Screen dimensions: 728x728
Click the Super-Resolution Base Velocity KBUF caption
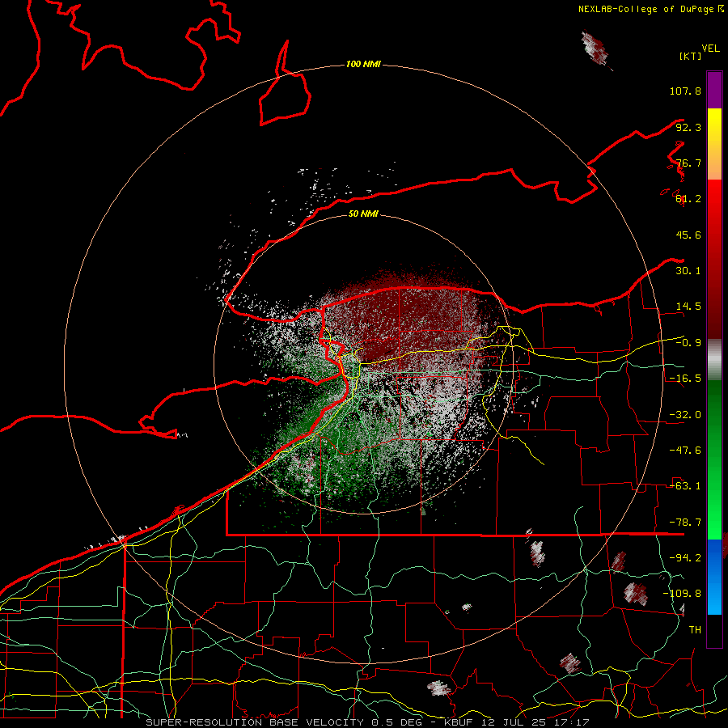pyautogui.click(x=367, y=722)
